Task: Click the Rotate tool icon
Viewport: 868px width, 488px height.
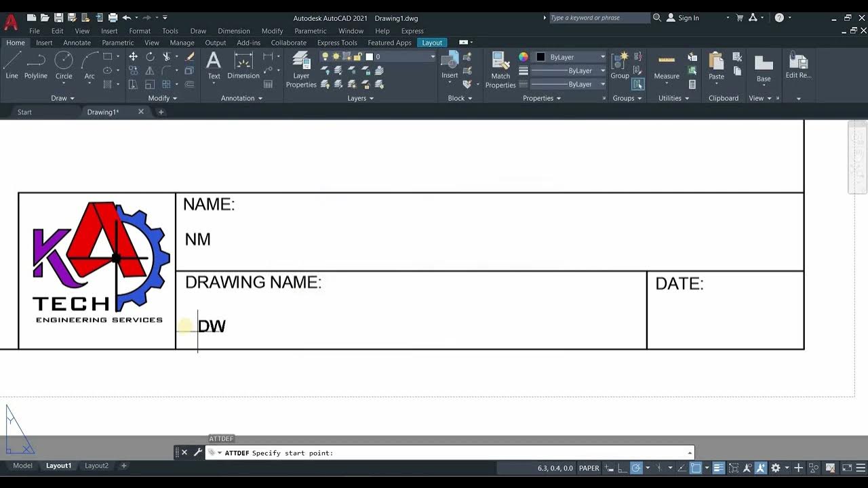Action: click(150, 57)
